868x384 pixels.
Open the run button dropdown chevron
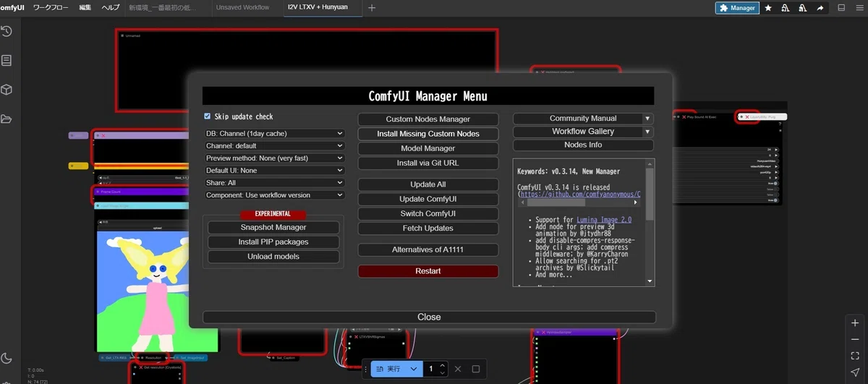[413, 369]
